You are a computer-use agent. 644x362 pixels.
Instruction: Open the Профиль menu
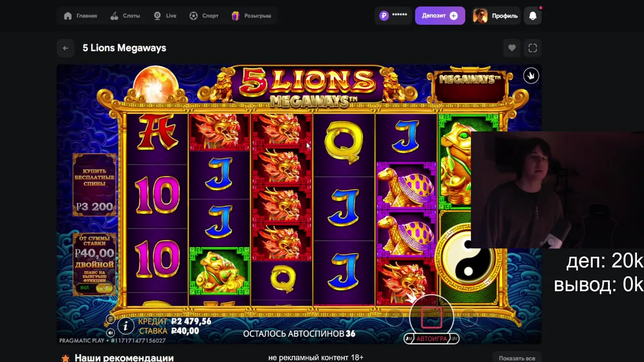(496, 16)
